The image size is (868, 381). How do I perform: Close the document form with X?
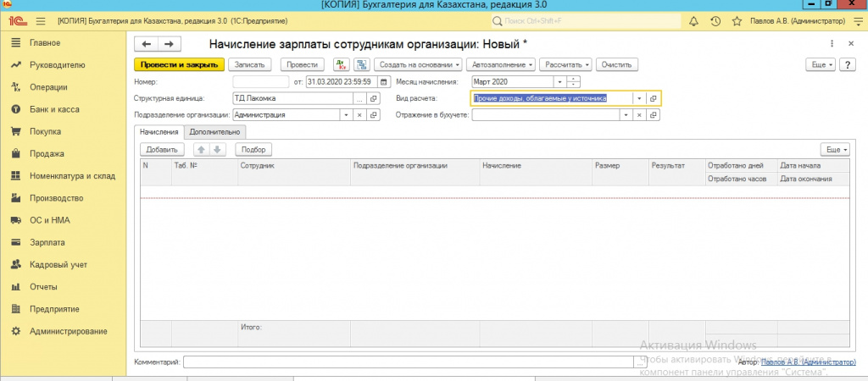(x=851, y=44)
